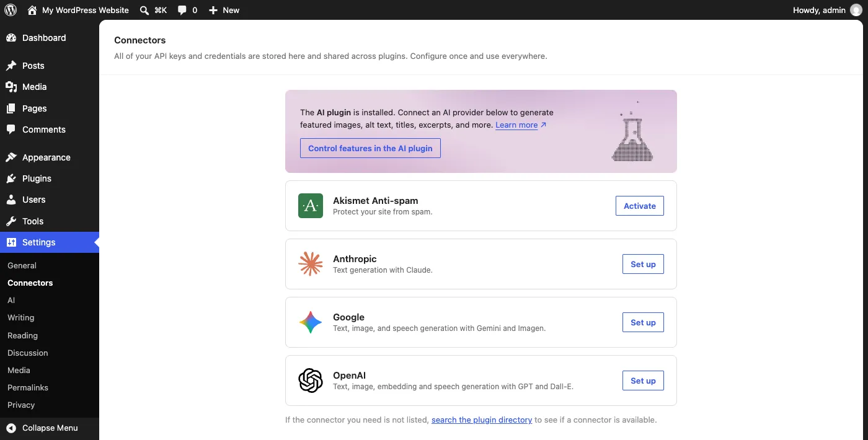Click the Collapse Menu arrow icon

[x=11, y=428]
